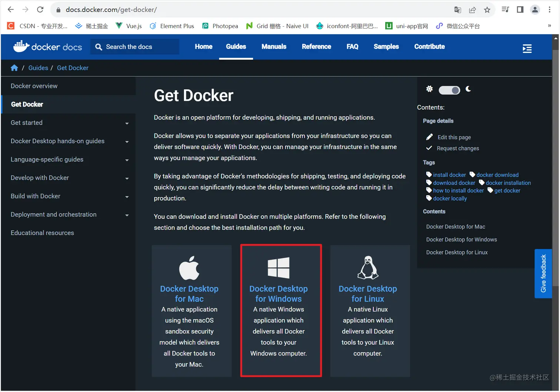Switch to the Manuals tab
560x392 pixels.
[x=274, y=47]
